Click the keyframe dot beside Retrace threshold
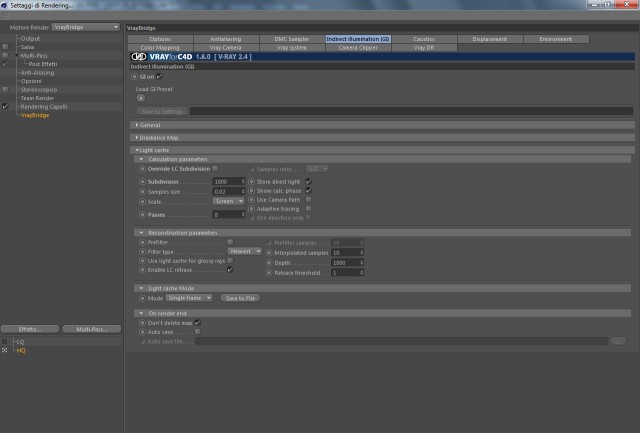 (x=269, y=273)
